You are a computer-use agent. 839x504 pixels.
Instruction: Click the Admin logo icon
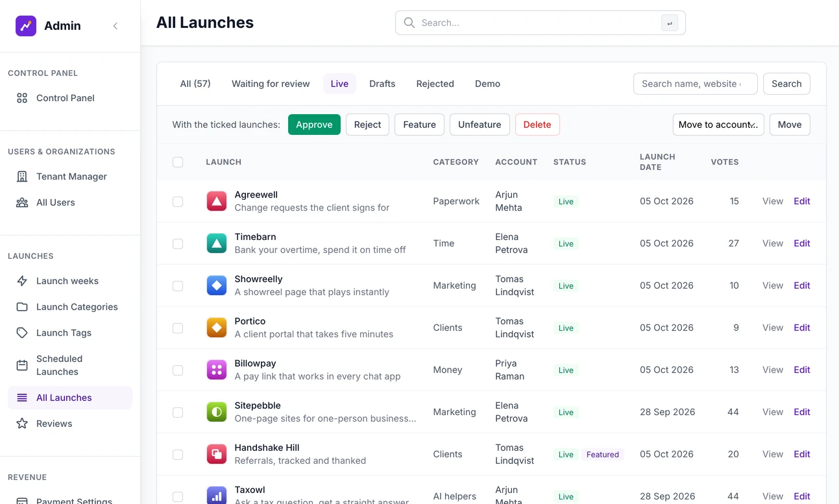26,26
